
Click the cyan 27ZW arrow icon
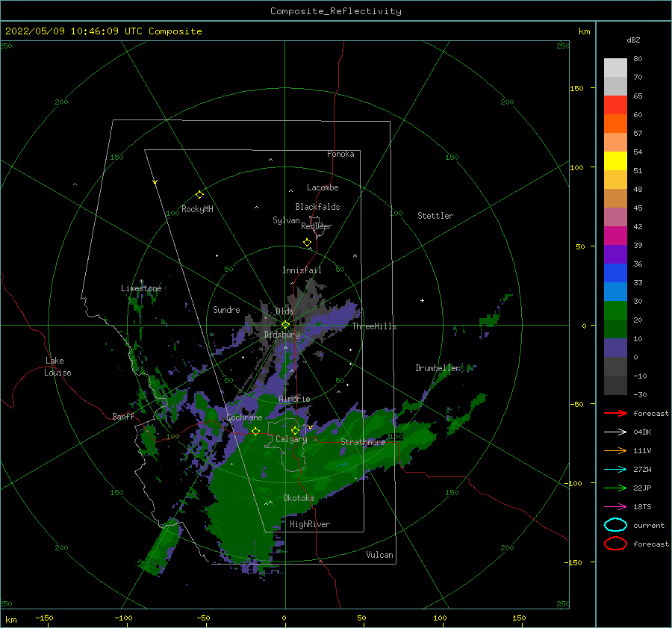click(x=615, y=470)
